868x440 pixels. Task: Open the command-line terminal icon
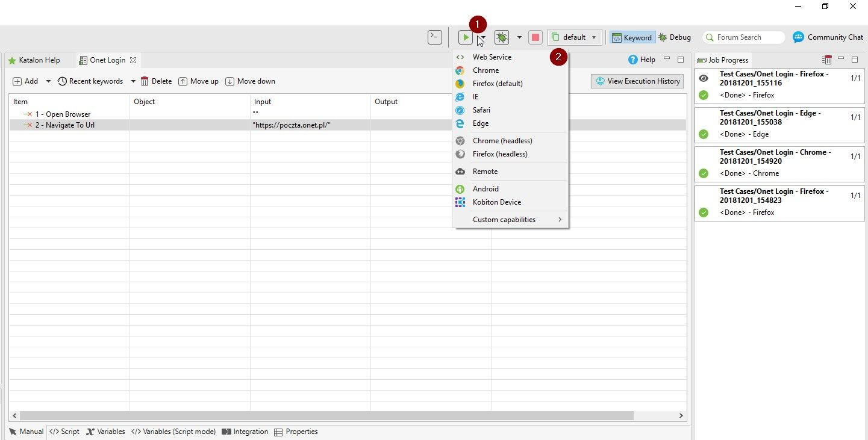click(x=434, y=37)
